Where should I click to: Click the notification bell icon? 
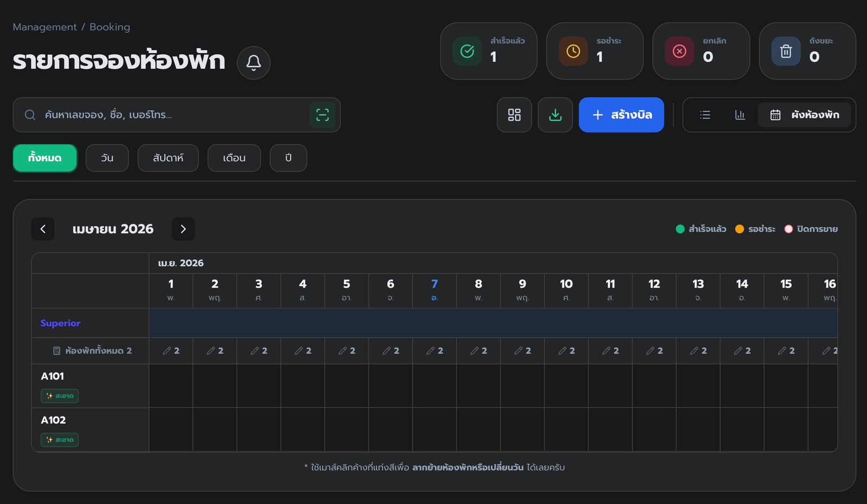pyautogui.click(x=254, y=63)
